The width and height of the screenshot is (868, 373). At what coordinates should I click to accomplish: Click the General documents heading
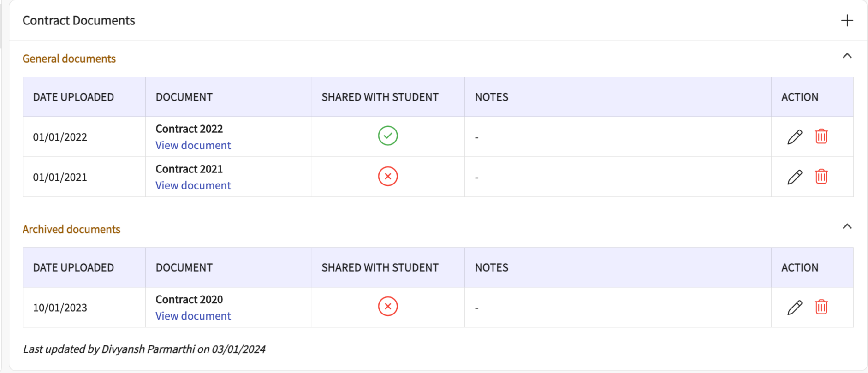(x=69, y=59)
